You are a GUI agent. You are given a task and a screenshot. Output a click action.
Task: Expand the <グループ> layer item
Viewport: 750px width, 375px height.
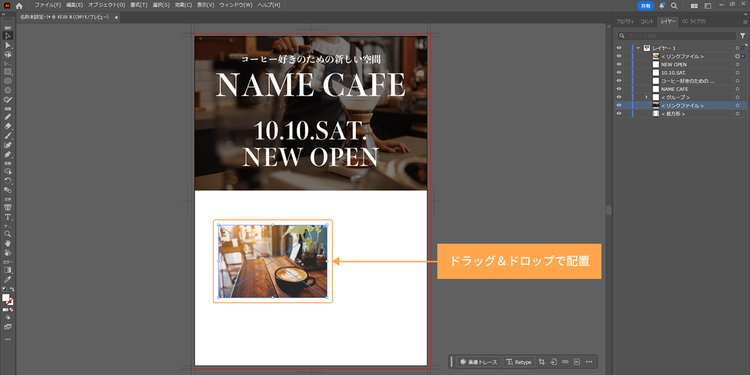[646, 97]
